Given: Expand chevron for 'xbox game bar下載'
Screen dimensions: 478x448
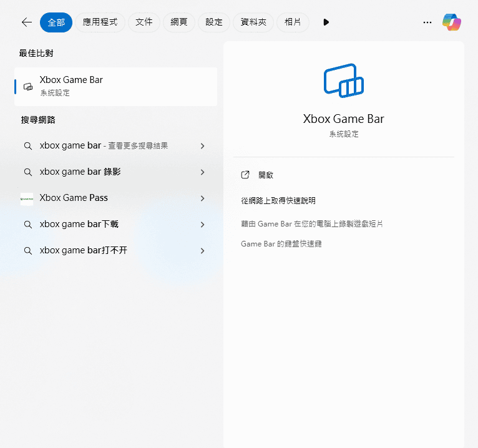Looking at the screenshot, I should point(202,225).
